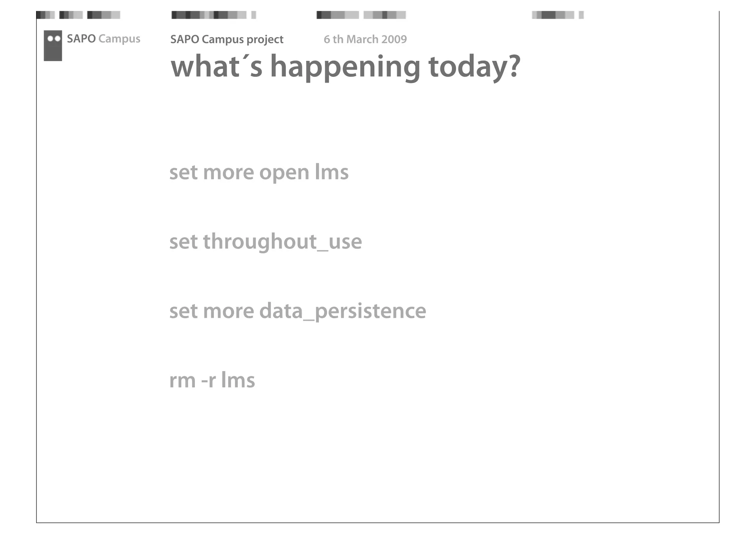756x534 pixels.
Task: Click the SAPO Campus mascot logo icon
Action: click(x=53, y=46)
